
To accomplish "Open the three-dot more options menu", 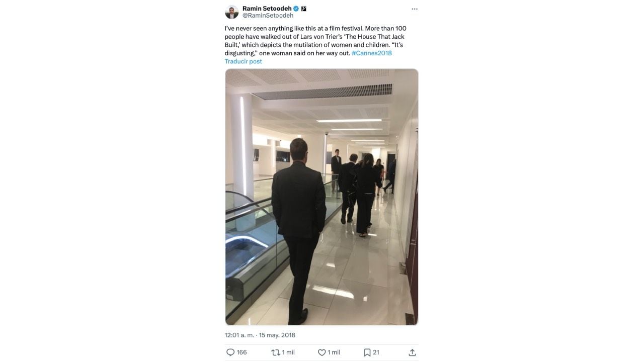I will coord(414,9).
